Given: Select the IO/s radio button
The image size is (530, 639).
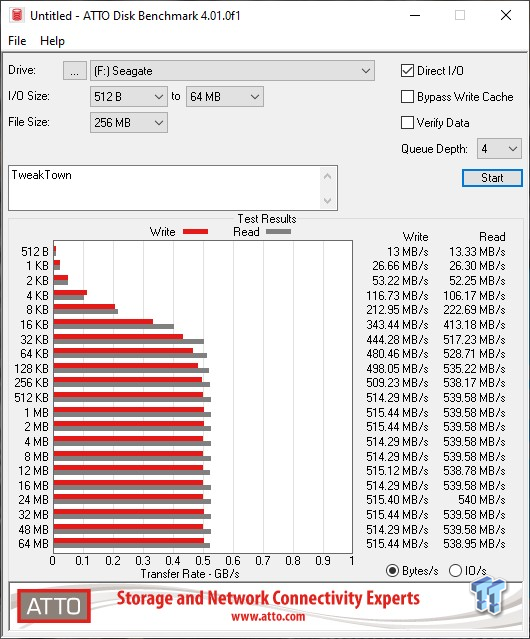Looking at the screenshot, I should pos(455,571).
